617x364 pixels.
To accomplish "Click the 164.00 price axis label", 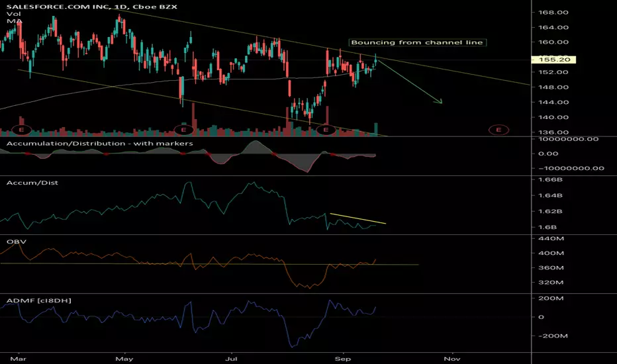I will click(553, 27).
